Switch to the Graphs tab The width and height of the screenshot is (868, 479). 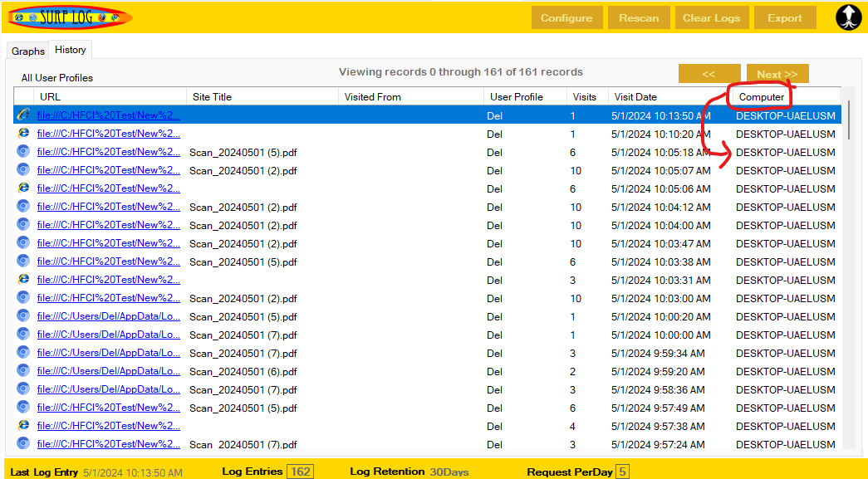[27, 51]
